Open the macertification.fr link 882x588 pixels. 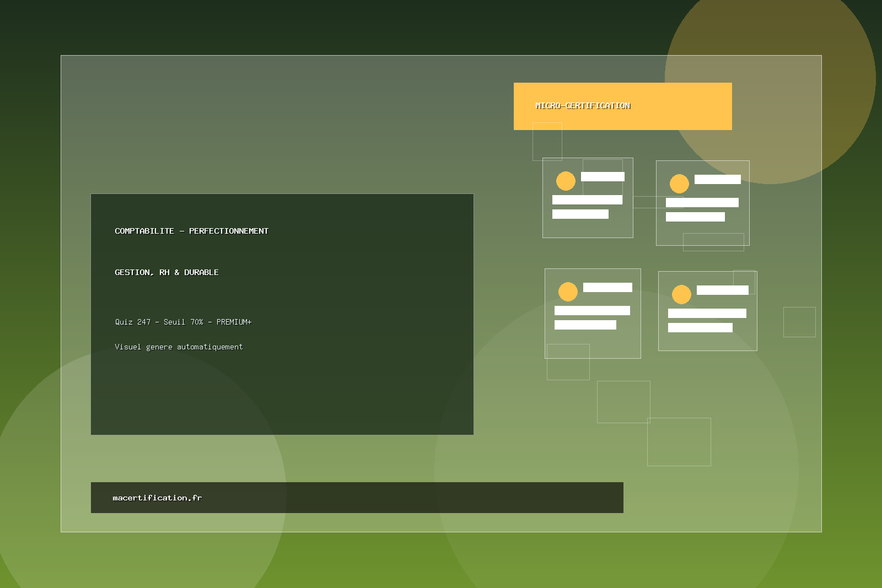click(157, 498)
